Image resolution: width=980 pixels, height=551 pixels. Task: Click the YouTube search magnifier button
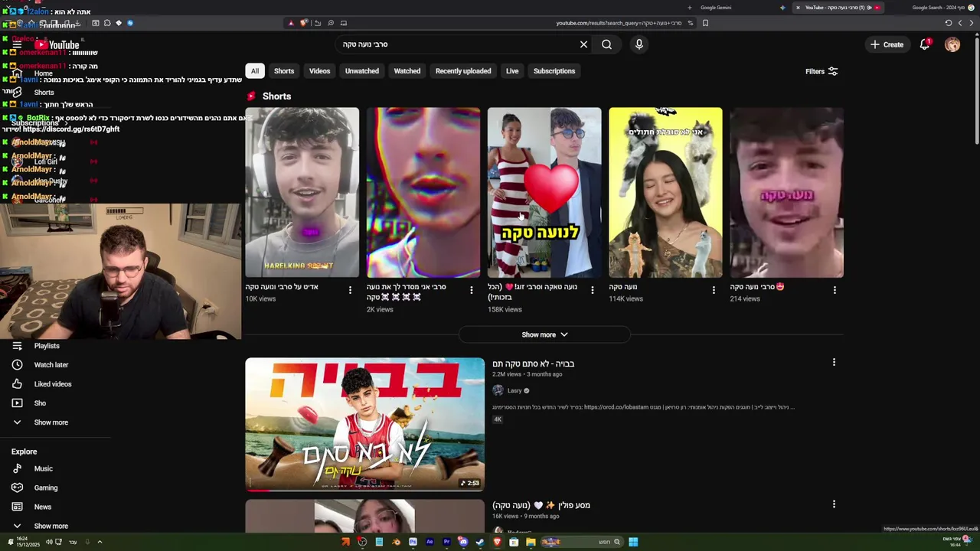(606, 44)
